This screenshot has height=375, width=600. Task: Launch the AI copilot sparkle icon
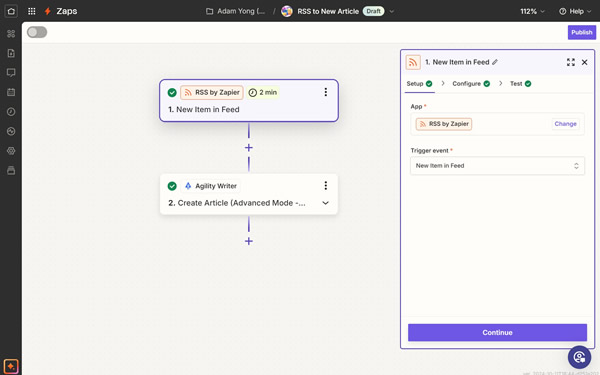click(11, 366)
